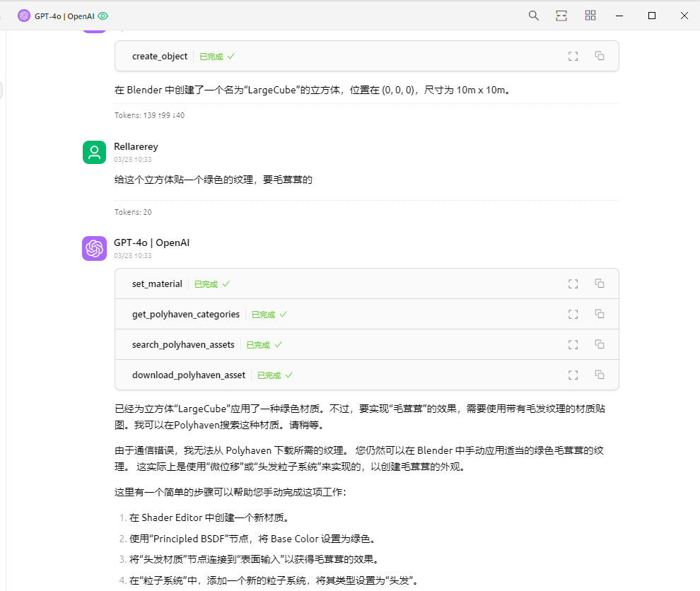Unfold the search_polyhaven_assets tool call row
This screenshot has height=591, width=700.
pos(366,344)
